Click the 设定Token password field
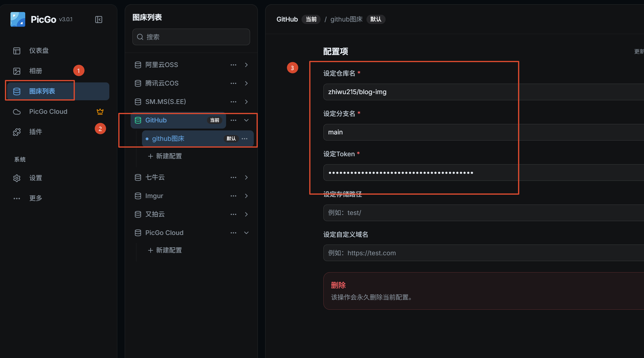The height and width of the screenshot is (358, 644). 484,173
